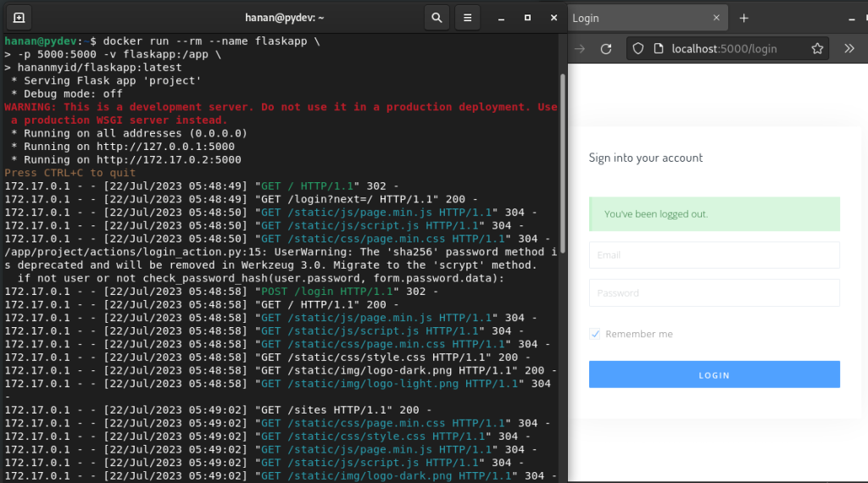
Task: Click 'check_password_hash(user.password' code line
Action: [261, 278]
